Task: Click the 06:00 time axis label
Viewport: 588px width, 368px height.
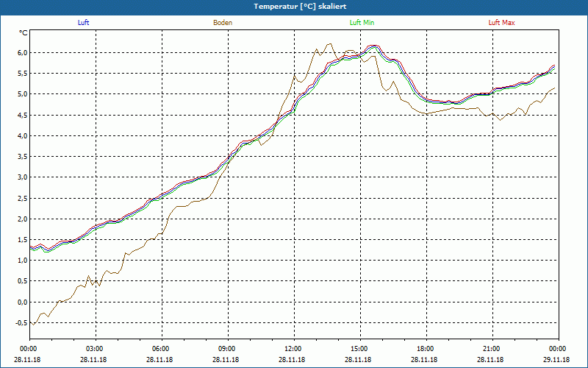Action: pos(162,349)
